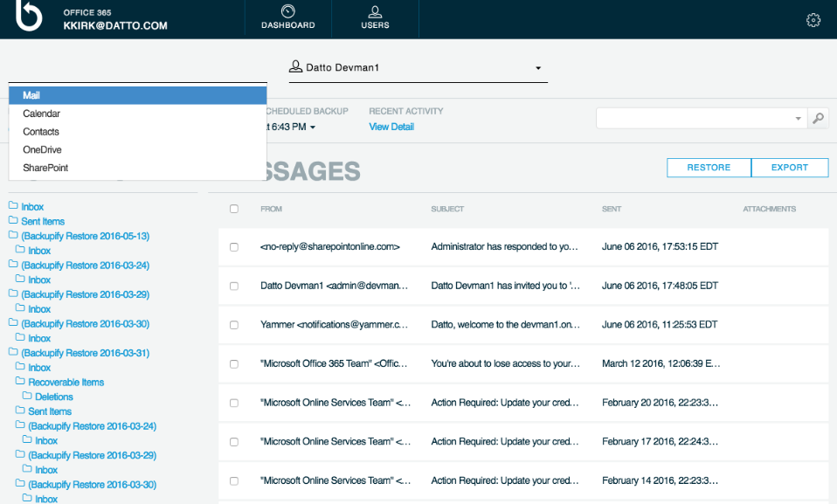Click the folder icon beside Deletions
The height and width of the screenshot is (504, 837).
[27, 396]
